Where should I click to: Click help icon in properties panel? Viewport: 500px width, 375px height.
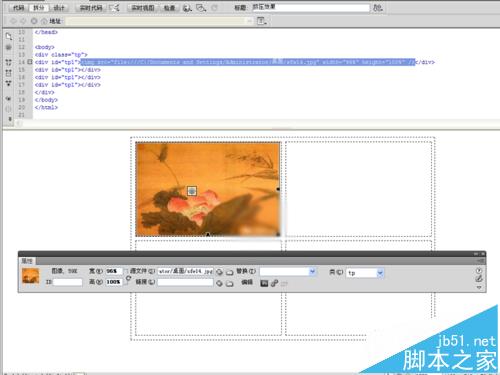pyautogui.click(x=479, y=271)
